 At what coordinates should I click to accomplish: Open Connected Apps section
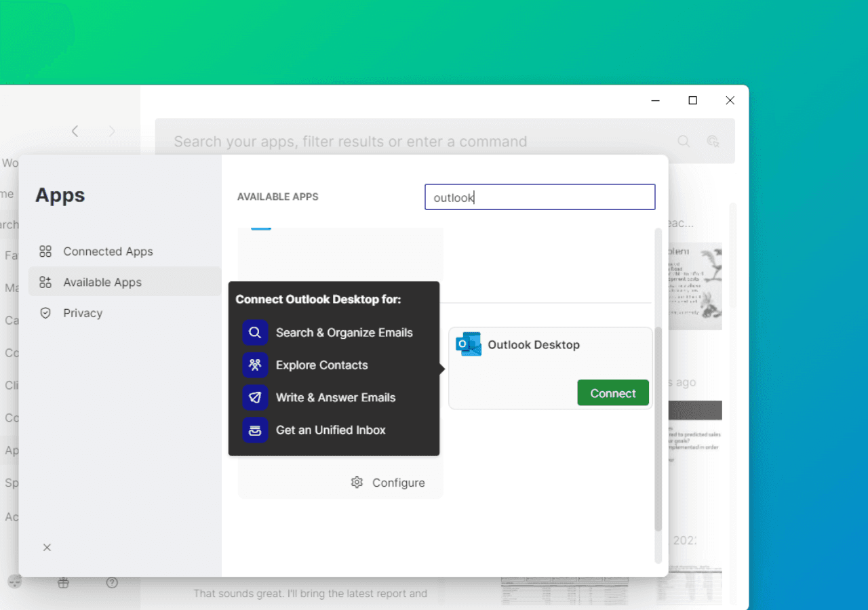[x=108, y=251]
